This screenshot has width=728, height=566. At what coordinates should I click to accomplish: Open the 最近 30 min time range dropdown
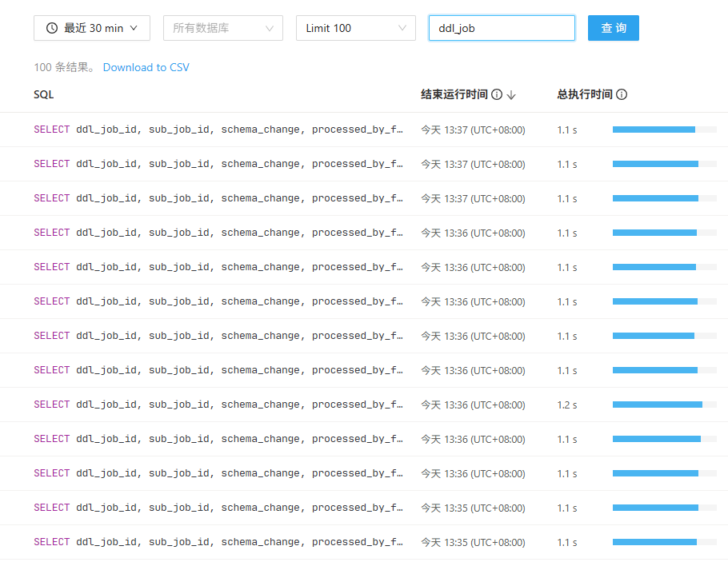pos(92,28)
